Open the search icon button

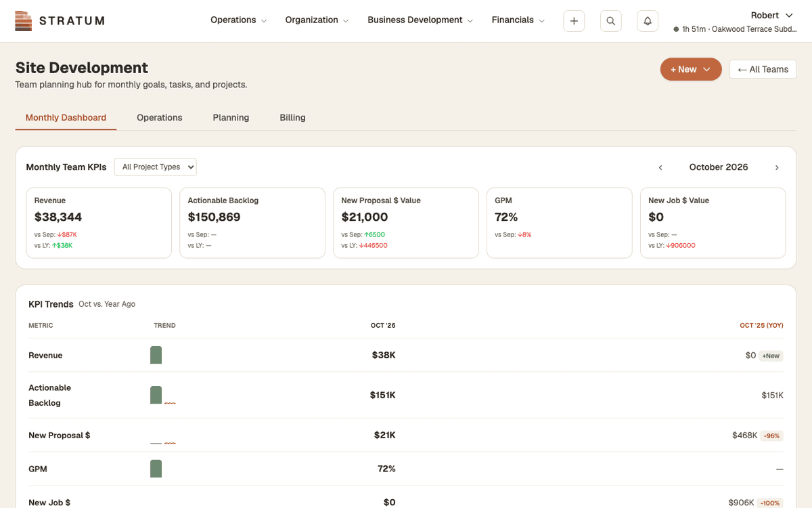click(610, 21)
